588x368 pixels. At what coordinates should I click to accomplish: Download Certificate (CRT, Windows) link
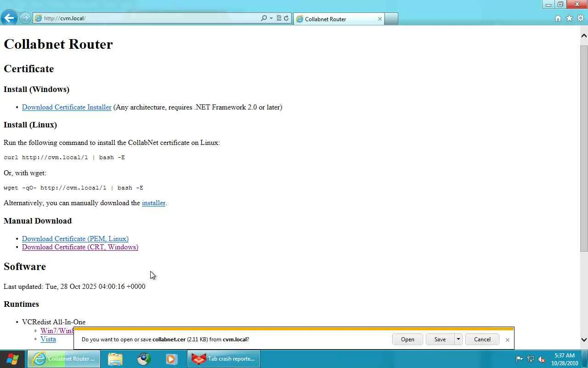pyautogui.click(x=80, y=247)
